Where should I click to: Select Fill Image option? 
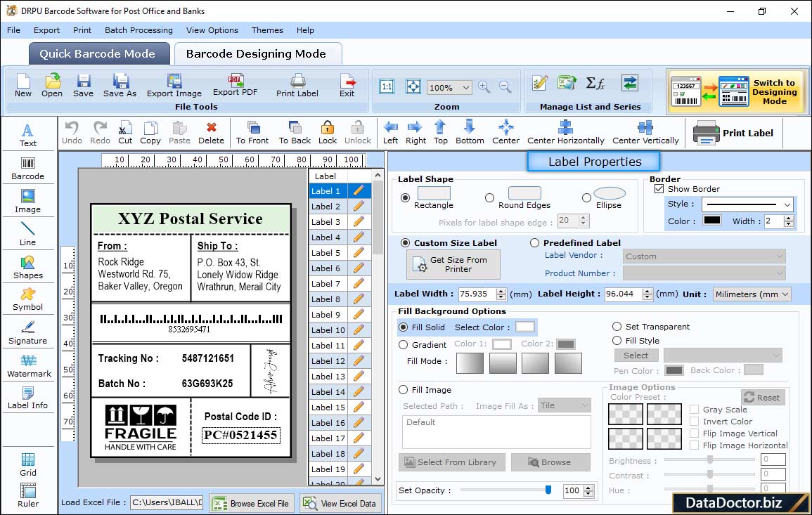point(404,390)
